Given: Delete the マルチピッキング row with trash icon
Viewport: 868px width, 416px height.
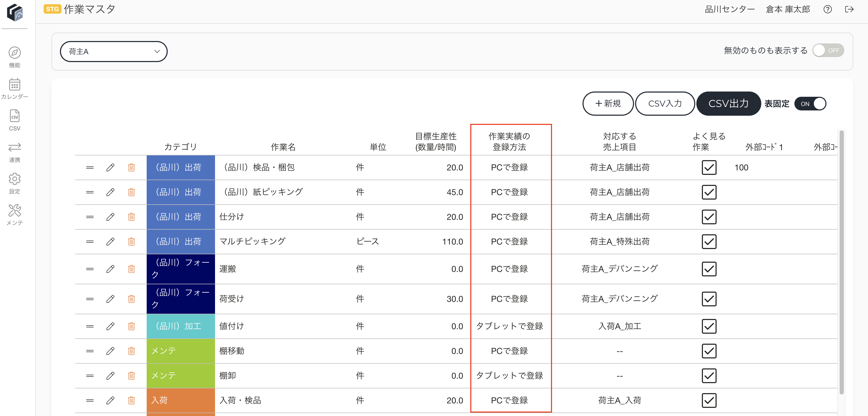Looking at the screenshot, I should click(x=131, y=241).
